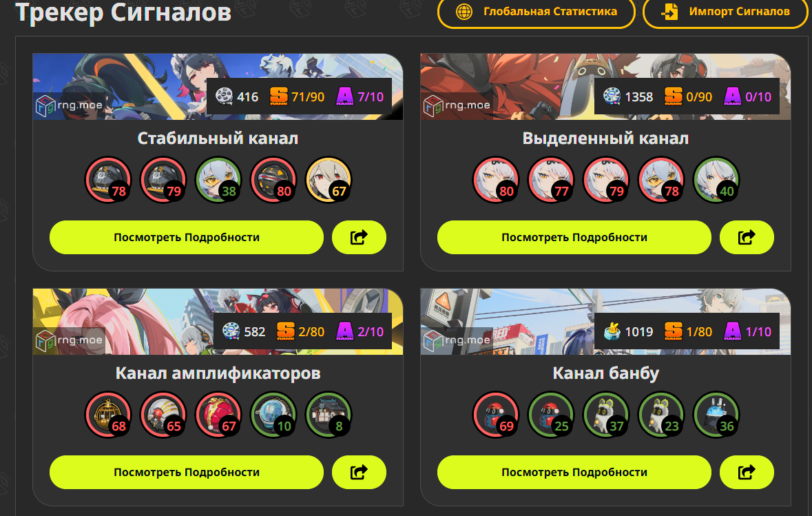
Task: Click the amplifier icon numbered 10
Action: coord(273,415)
